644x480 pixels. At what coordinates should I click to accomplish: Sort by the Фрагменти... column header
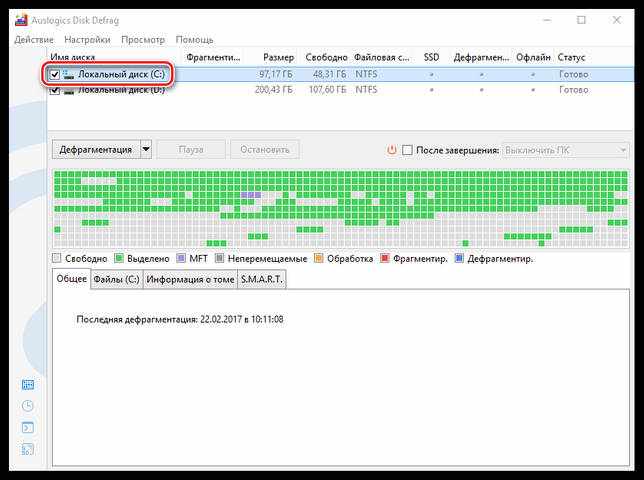(213, 57)
